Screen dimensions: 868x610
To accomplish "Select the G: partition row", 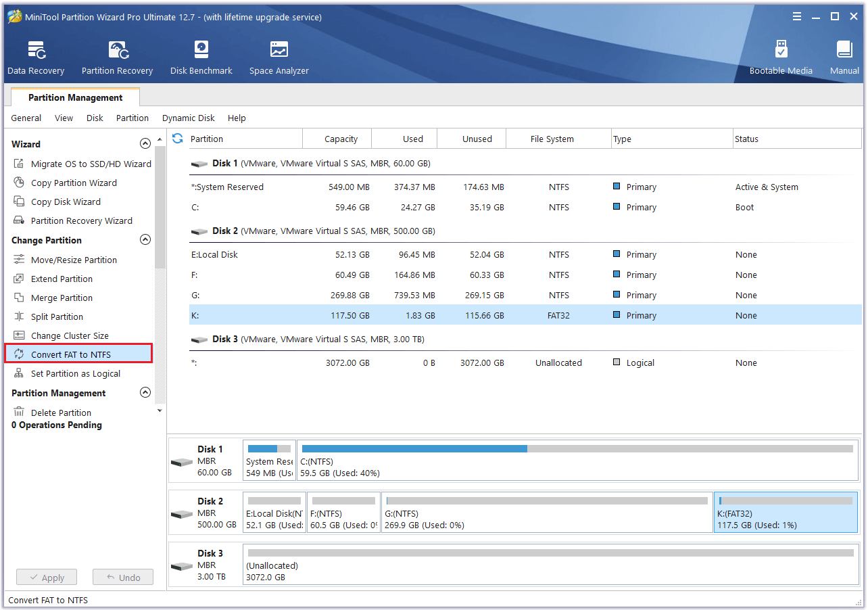I will (525, 296).
